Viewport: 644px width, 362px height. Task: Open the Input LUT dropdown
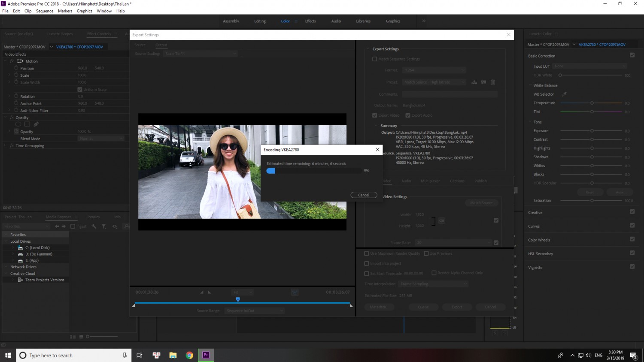(589, 66)
